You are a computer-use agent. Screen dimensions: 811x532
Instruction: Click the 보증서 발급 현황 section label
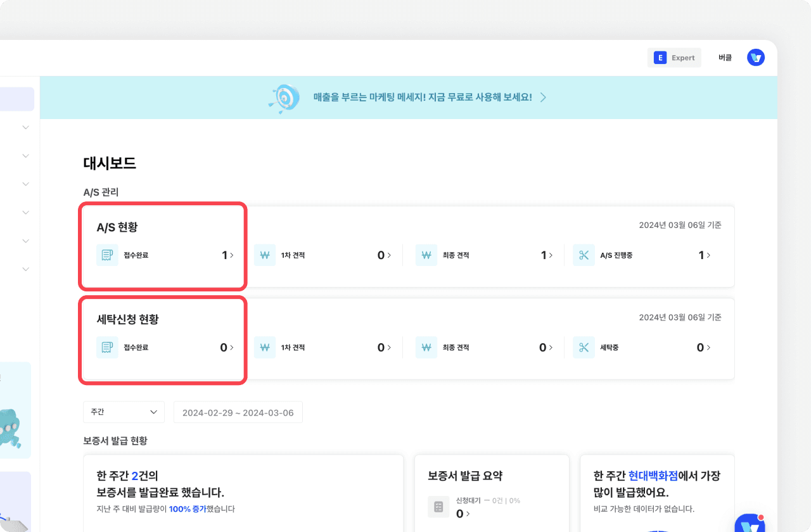[115, 440]
